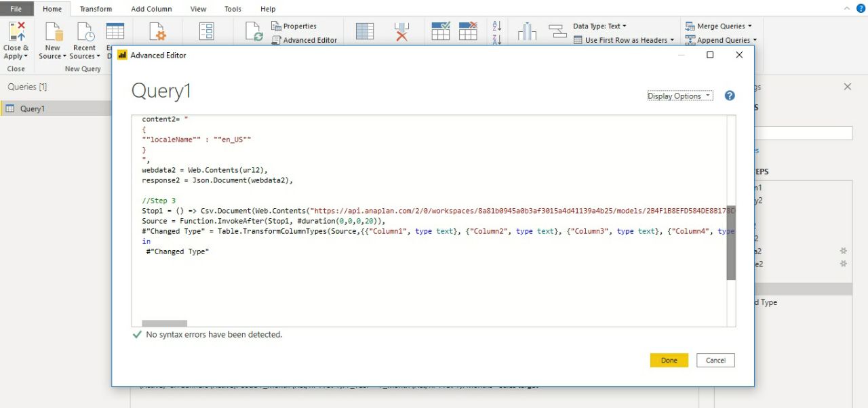Confirm the query with the Done button

(669, 361)
